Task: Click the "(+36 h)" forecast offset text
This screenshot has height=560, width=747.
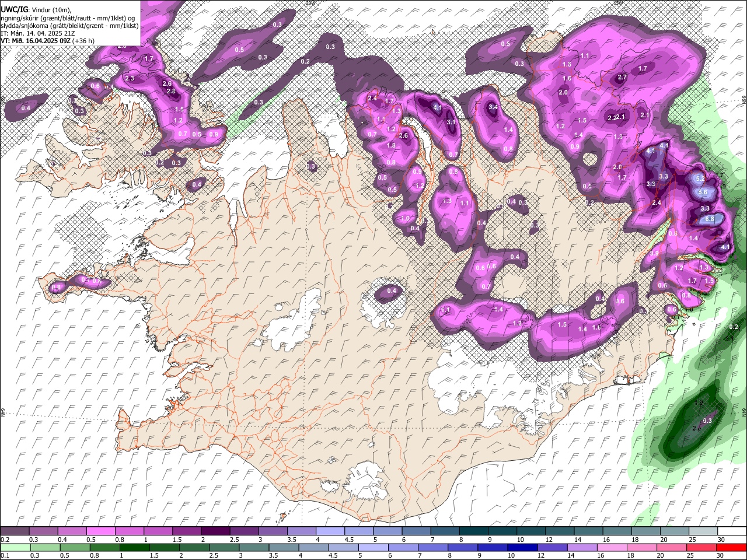Action: coord(83,41)
